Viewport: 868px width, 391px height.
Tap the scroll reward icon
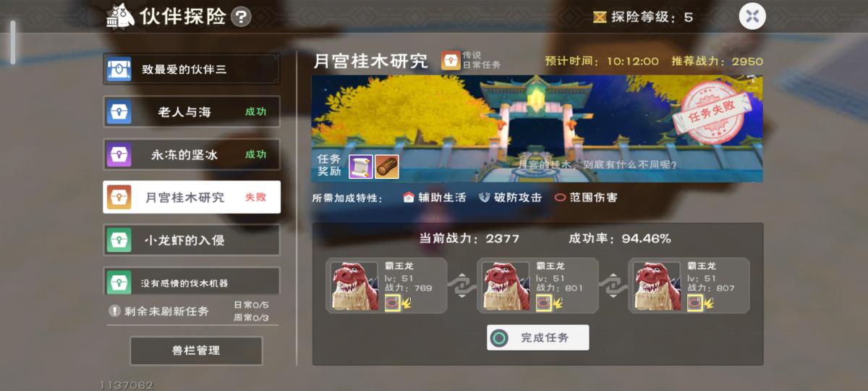coord(359,167)
